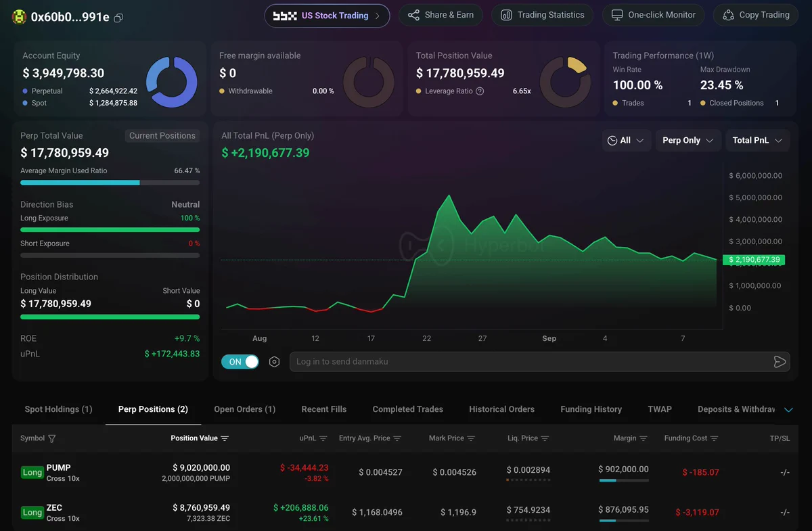Image resolution: width=812 pixels, height=531 pixels.
Task: Switch to Historical Orders tab
Action: [501, 409]
